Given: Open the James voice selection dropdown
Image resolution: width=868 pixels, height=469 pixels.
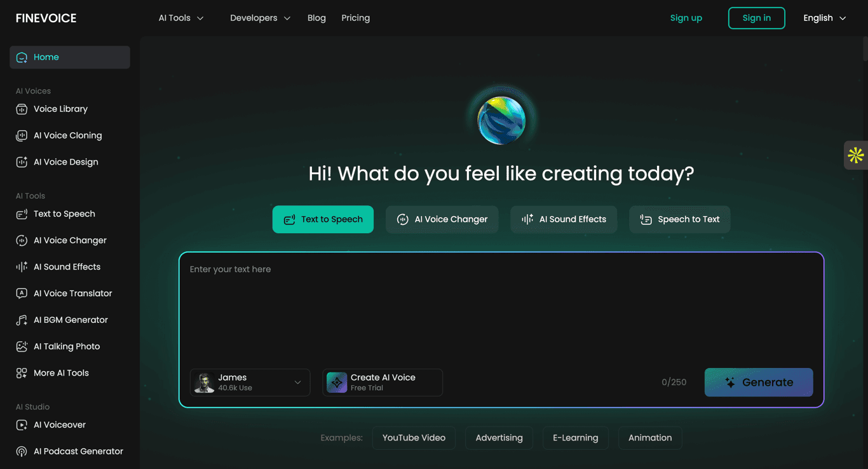Looking at the screenshot, I should click(250, 383).
